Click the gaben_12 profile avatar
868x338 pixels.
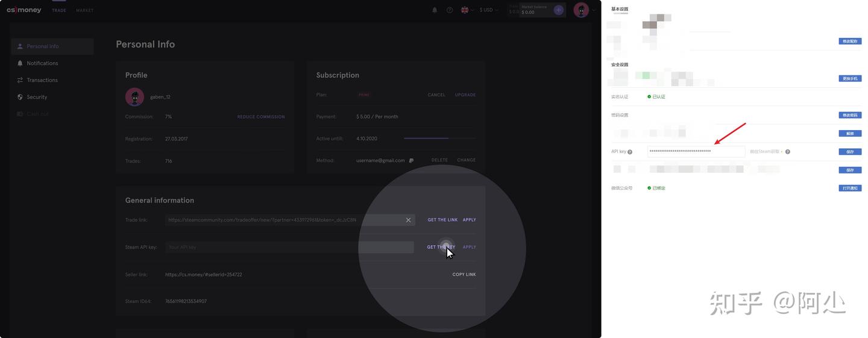[x=134, y=96]
